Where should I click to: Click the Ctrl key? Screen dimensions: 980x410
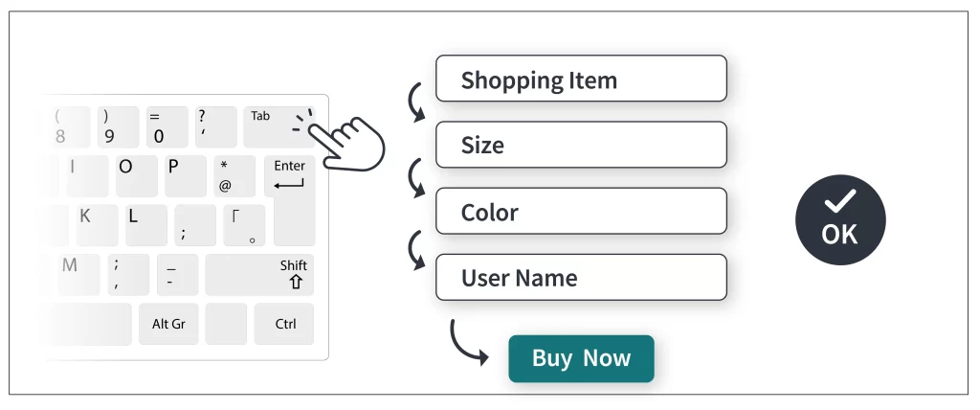click(x=284, y=324)
